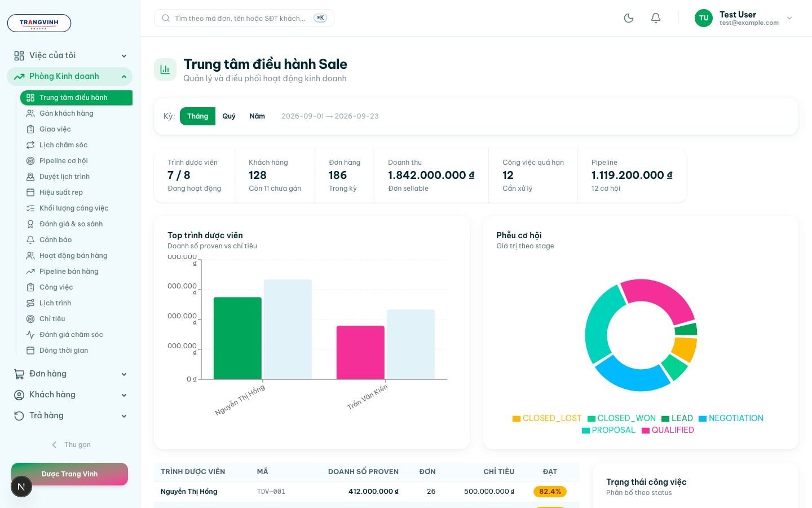Click the Cảnh báo bell icon
This screenshot has height=508, width=812.
[30, 240]
